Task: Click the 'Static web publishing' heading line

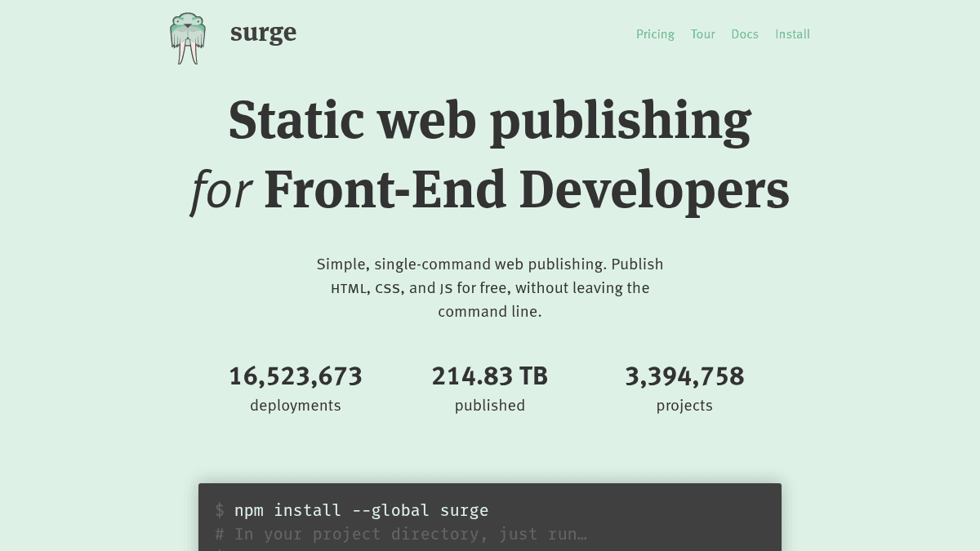Action: (490, 121)
